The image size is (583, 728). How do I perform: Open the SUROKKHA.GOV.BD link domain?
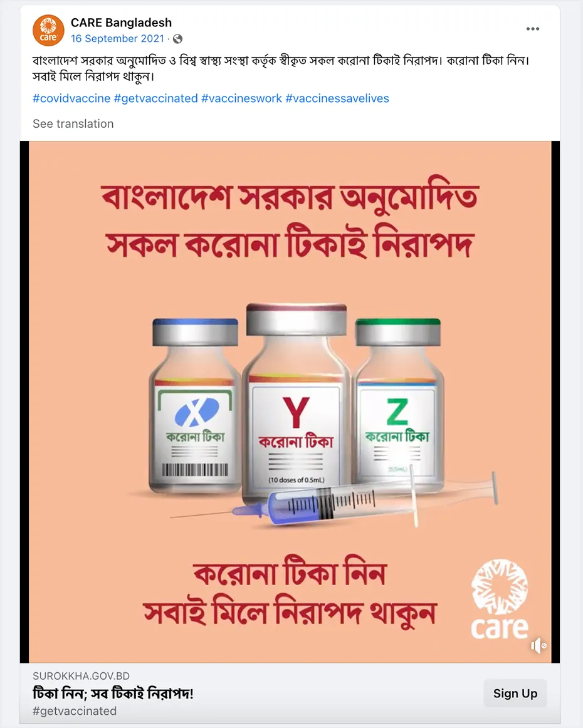point(81,676)
